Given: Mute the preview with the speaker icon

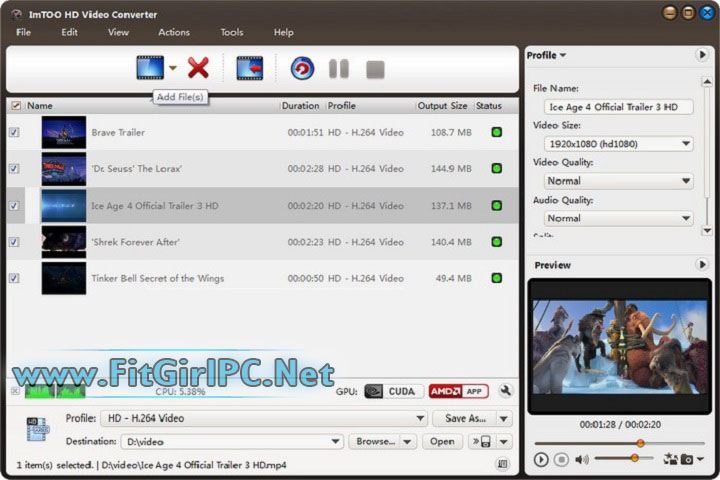Looking at the screenshot, I should (582, 459).
